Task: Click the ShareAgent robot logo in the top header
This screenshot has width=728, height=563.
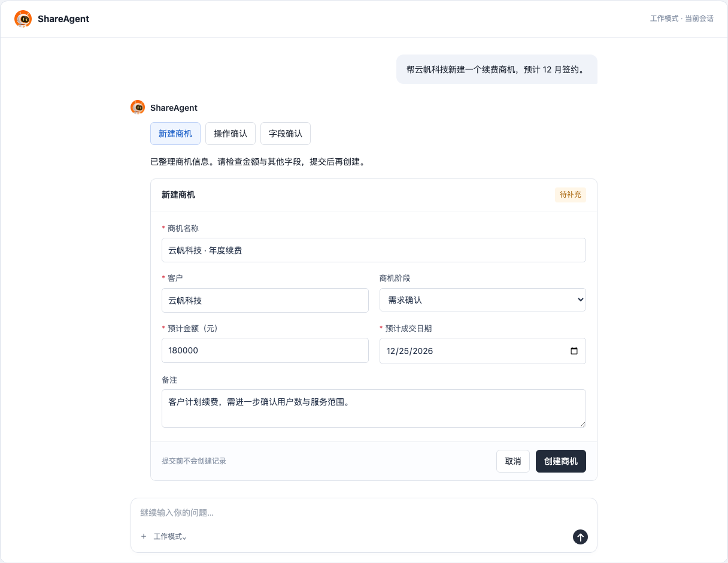Action: click(23, 19)
